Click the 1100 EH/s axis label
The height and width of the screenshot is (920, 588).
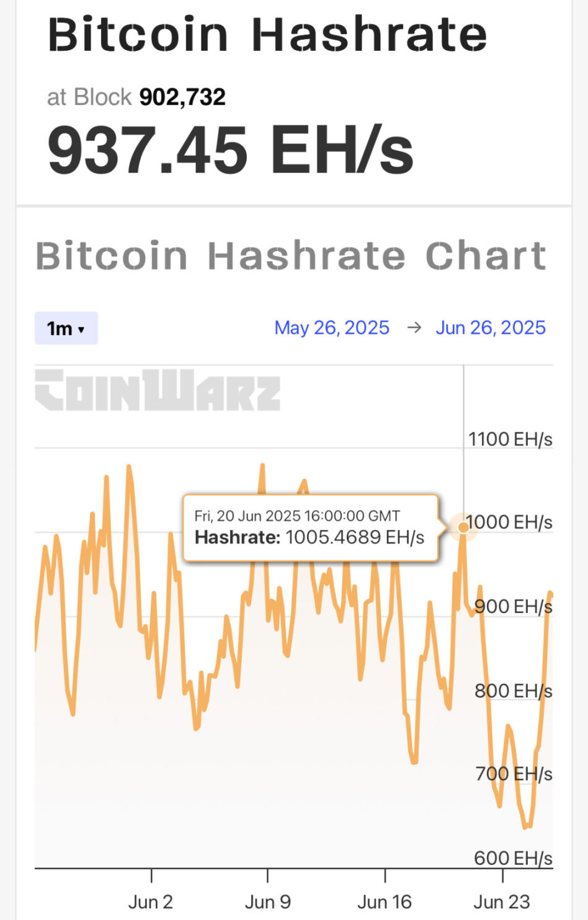click(510, 439)
